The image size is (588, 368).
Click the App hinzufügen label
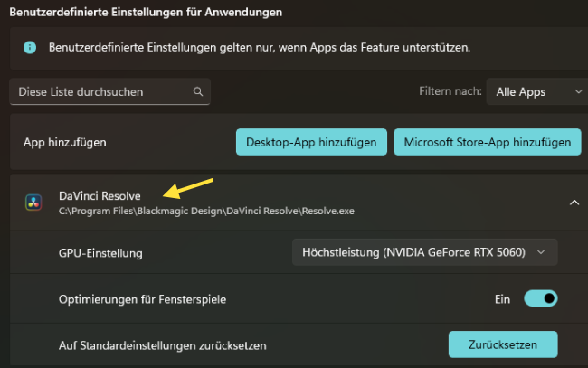(x=65, y=142)
